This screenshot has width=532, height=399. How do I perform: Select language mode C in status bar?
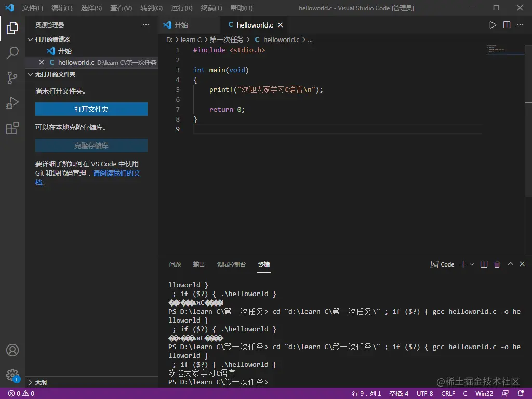coord(465,394)
